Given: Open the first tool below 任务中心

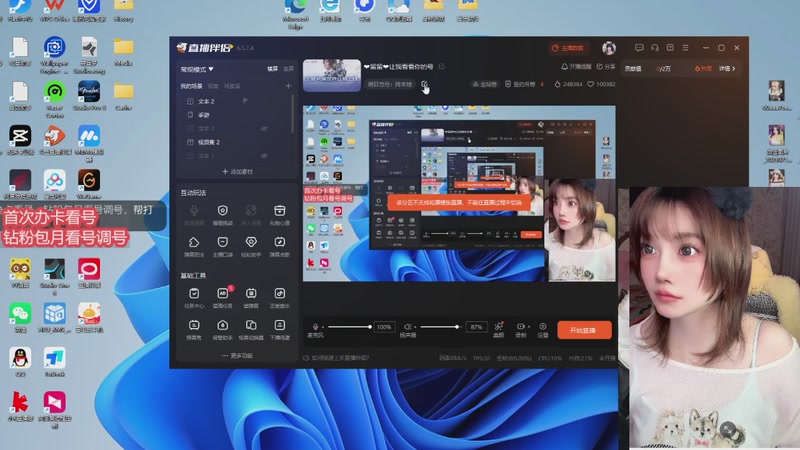Looking at the screenshot, I should (x=194, y=329).
